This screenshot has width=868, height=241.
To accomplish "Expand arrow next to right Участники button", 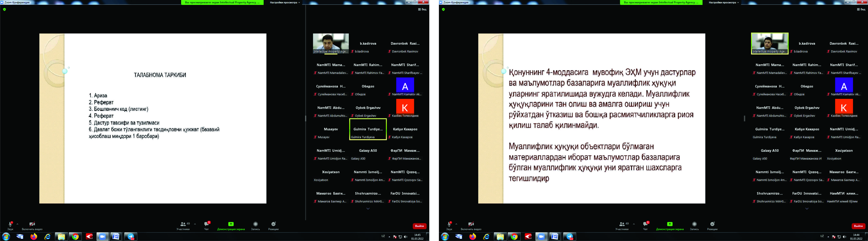I will 634,224.
